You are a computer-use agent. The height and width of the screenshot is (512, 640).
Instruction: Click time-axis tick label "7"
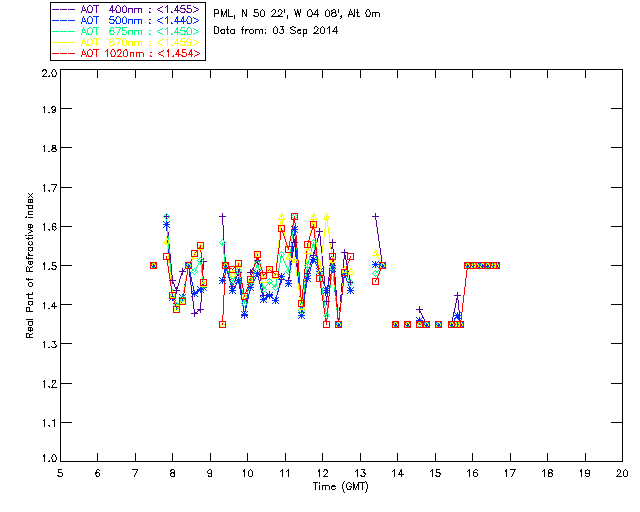tap(135, 473)
